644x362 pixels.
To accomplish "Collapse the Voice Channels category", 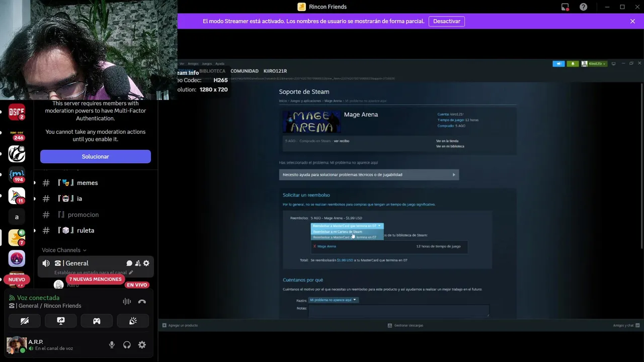I will coord(64,250).
